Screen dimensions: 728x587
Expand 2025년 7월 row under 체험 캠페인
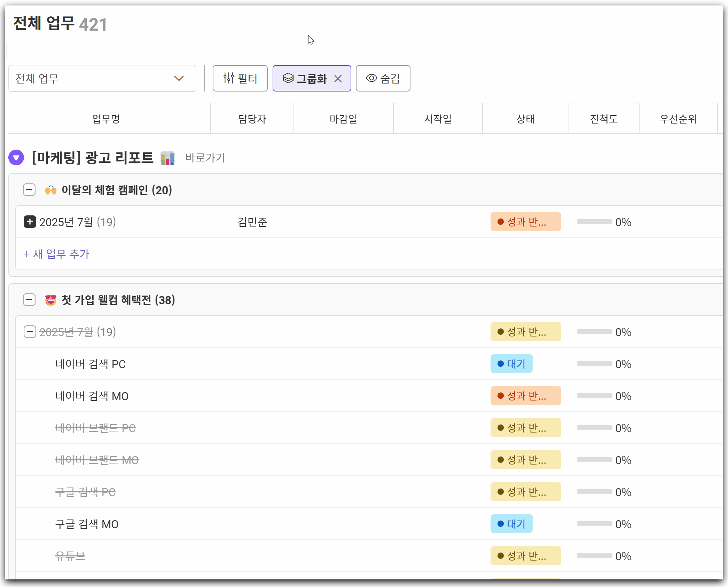(x=30, y=222)
